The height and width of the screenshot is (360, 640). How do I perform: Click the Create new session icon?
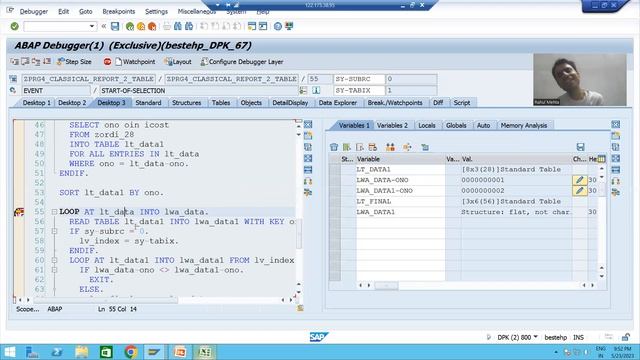(252, 27)
